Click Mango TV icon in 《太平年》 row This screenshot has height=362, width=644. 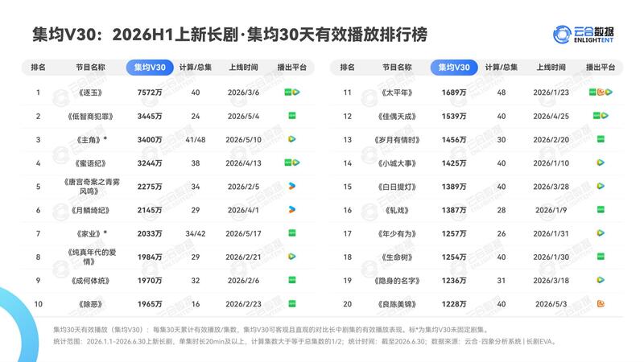pos(601,93)
